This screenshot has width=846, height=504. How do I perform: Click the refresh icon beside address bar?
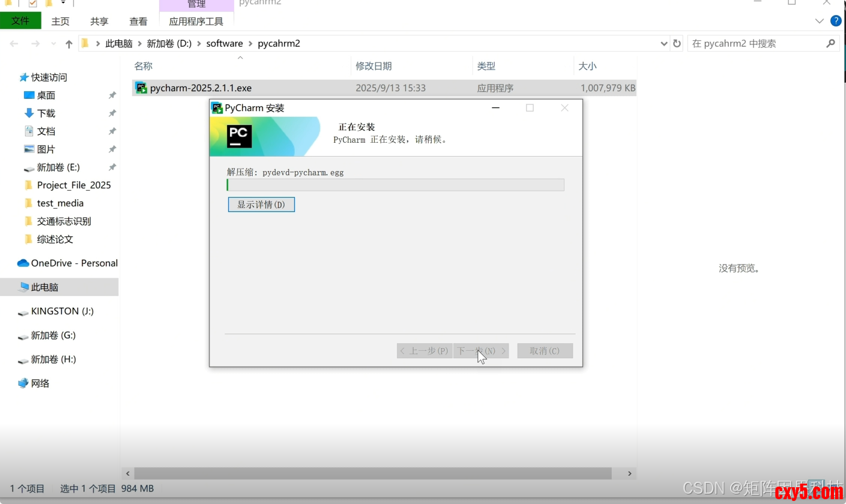pos(677,44)
